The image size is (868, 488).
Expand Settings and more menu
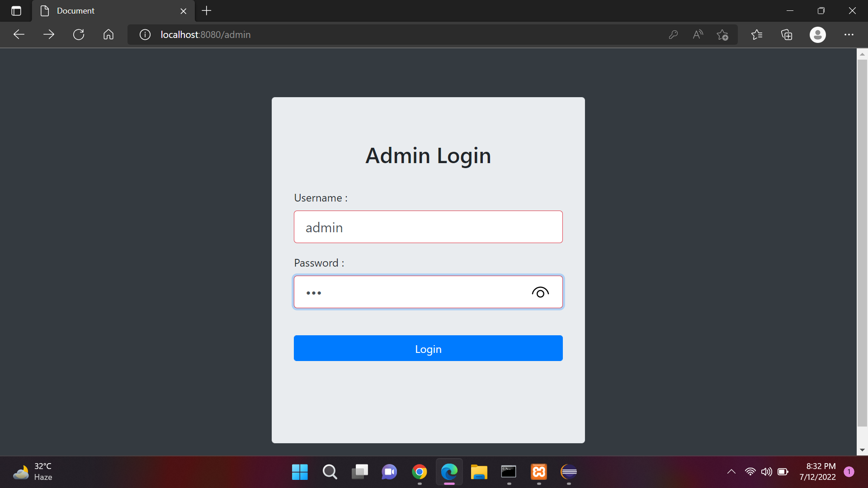849,35
